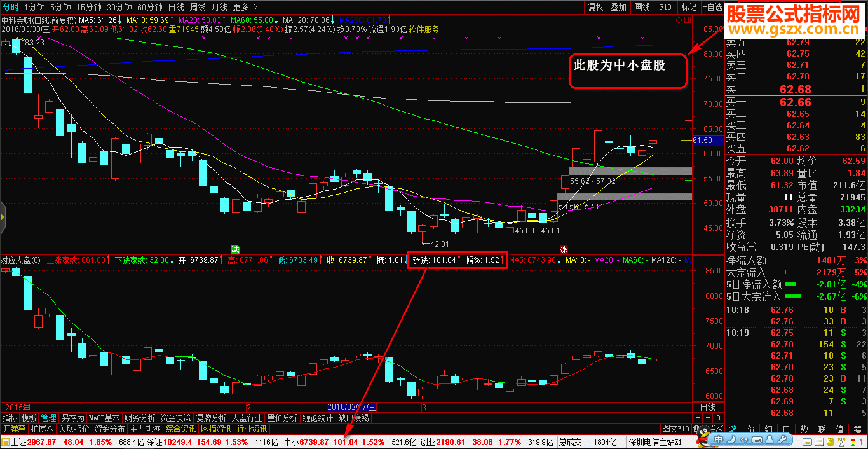Click the red-yellow-green arrows status icon
Image resolution: width=868 pixels, height=449 pixels.
coord(853,442)
